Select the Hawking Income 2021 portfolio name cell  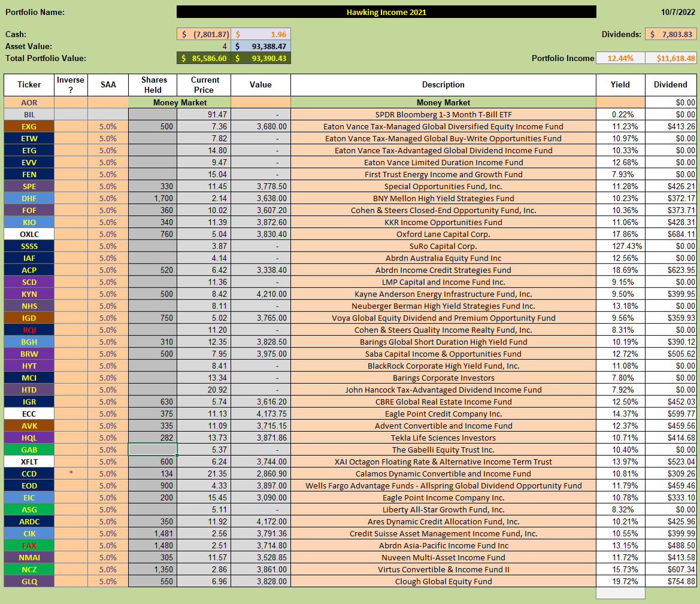coord(386,12)
